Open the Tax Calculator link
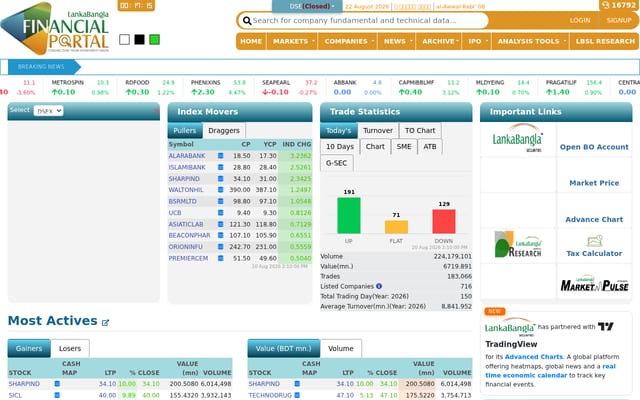 pyautogui.click(x=594, y=253)
